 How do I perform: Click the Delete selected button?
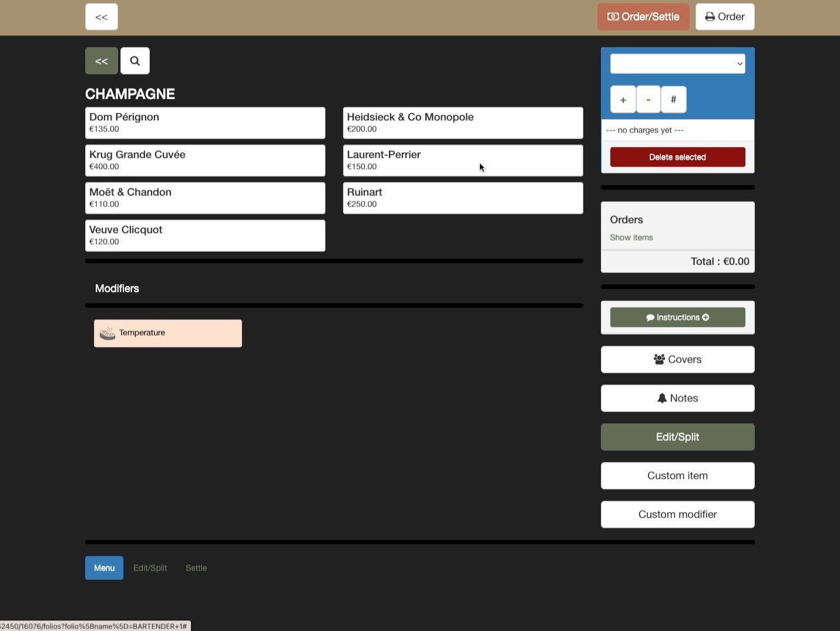click(x=677, y=157)
